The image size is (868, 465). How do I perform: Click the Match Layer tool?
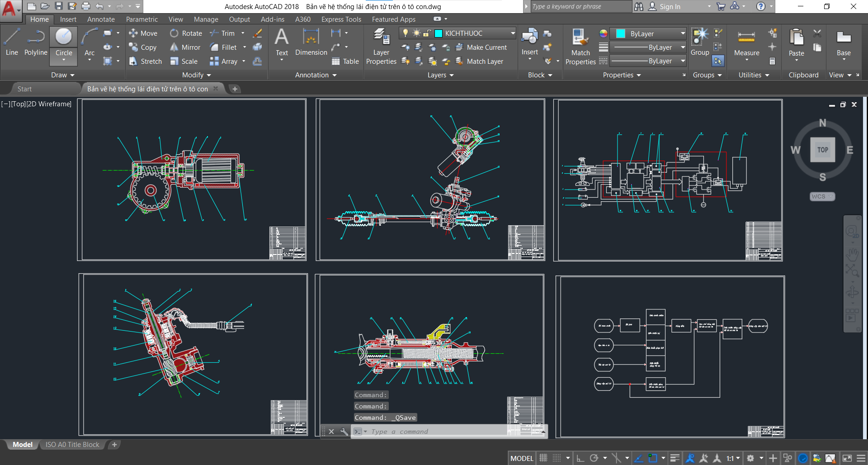coord(479,61)
